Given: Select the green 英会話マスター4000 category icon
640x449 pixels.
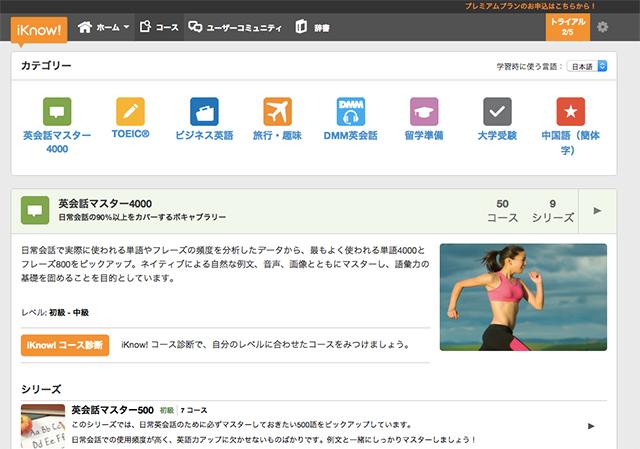Looking at the screenshot, I should point(57,111).
